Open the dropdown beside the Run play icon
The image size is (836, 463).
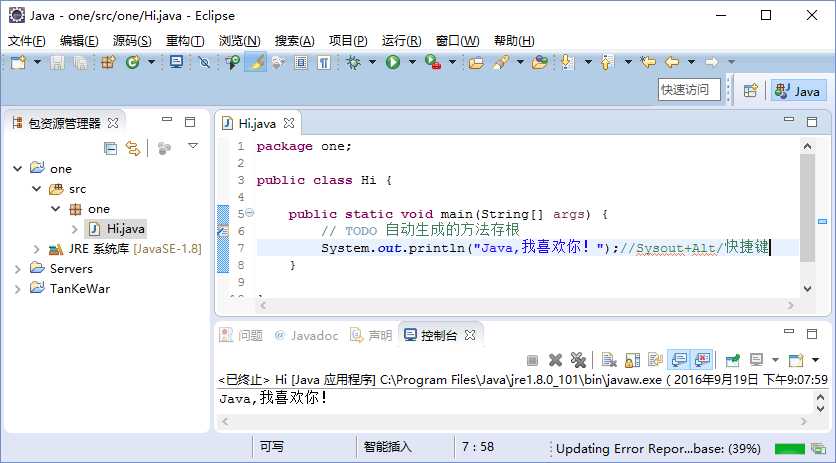tap(412, 62)
